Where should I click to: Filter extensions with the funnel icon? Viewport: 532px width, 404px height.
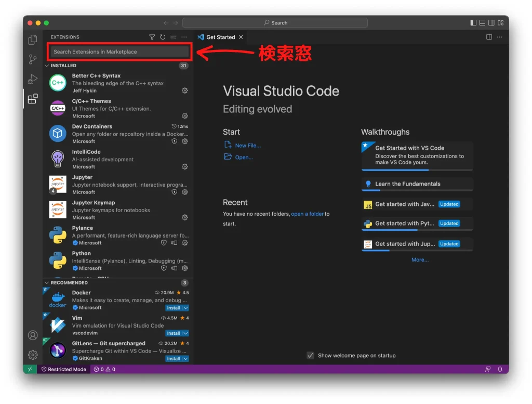click(152, 37)
